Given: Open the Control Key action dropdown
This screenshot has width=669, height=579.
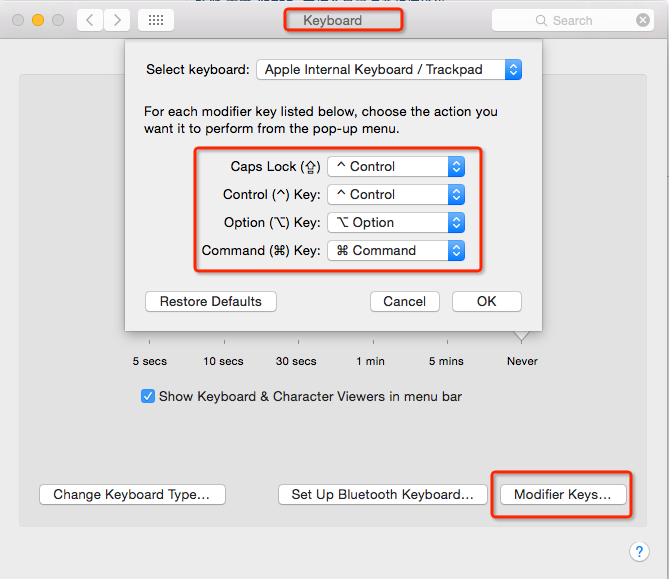Looking at the screenshot, I should point(396,195).
